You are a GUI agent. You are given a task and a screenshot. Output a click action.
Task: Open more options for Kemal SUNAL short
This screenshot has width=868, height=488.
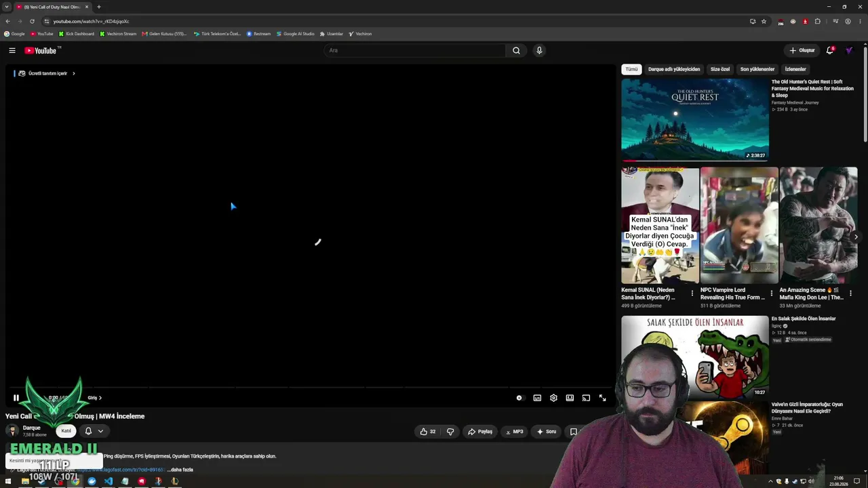pos(692,293)
